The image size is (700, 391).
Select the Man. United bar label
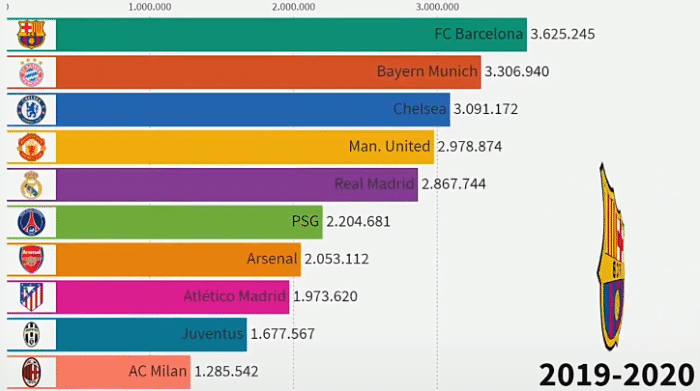tap(389, 146)
